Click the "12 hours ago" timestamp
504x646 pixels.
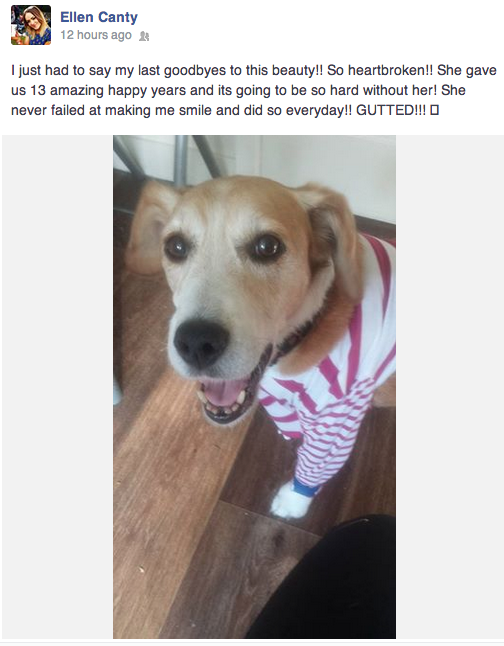(96, 35)
